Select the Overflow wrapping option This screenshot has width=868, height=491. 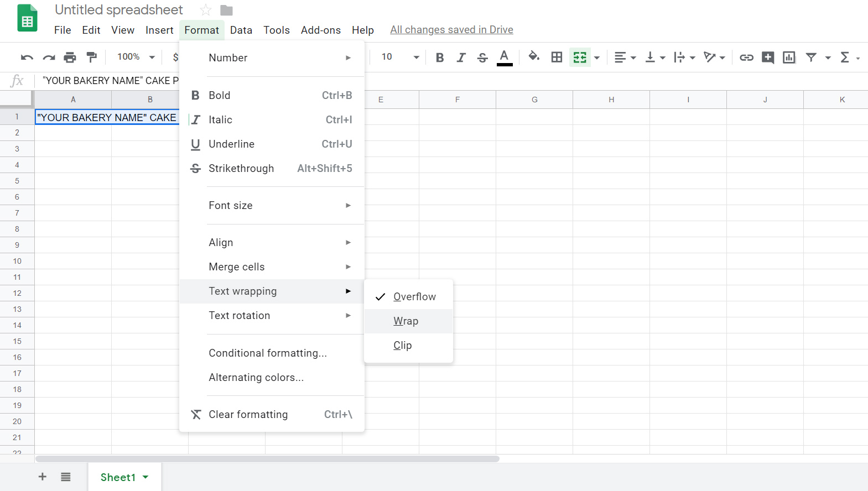click(x=408, y=296)
